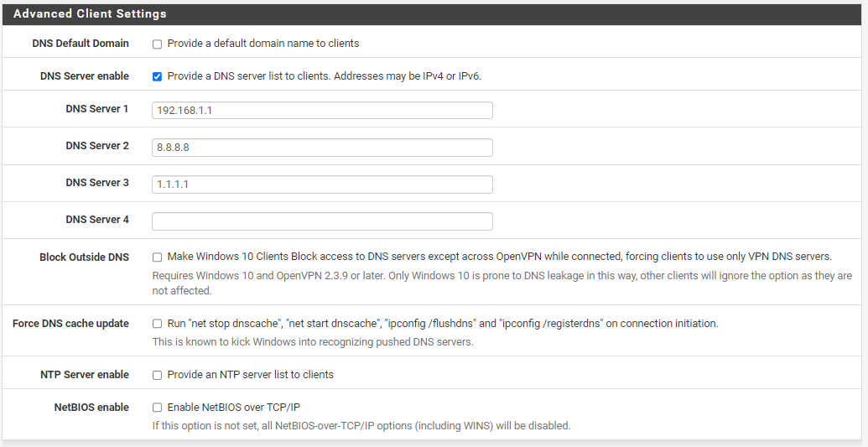
Task: Click the 'DNS Server 4' field label
Action: point(97,220)
